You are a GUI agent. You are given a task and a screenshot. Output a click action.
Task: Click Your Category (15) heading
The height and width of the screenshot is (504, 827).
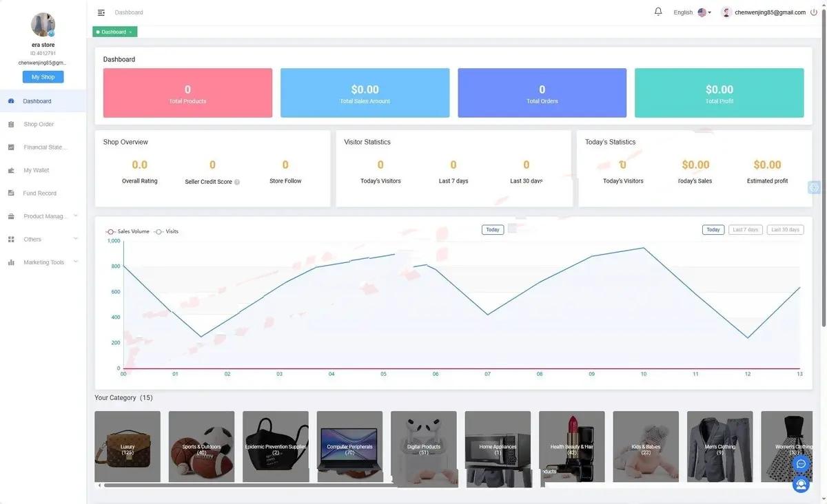point(123,398)
